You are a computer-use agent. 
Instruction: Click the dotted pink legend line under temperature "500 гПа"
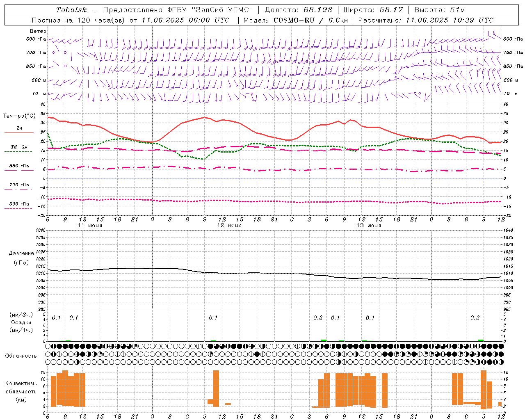click(18, 209)
